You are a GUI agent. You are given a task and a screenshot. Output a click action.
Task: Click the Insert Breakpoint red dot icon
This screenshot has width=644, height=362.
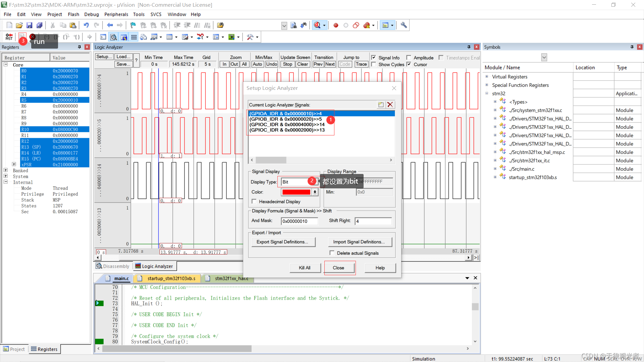pos(336,25)
